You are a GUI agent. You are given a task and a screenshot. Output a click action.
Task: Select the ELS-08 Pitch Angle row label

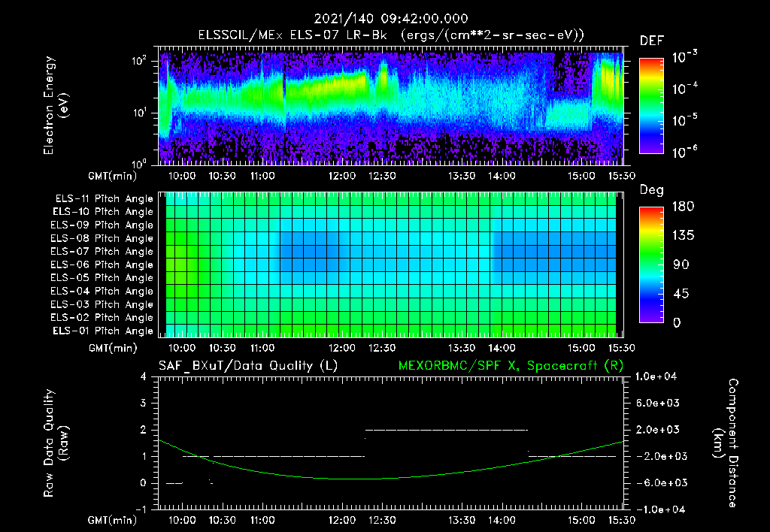coord(102,238)
